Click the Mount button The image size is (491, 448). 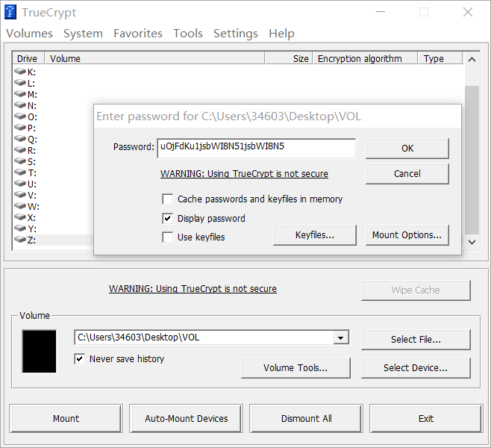66,419
